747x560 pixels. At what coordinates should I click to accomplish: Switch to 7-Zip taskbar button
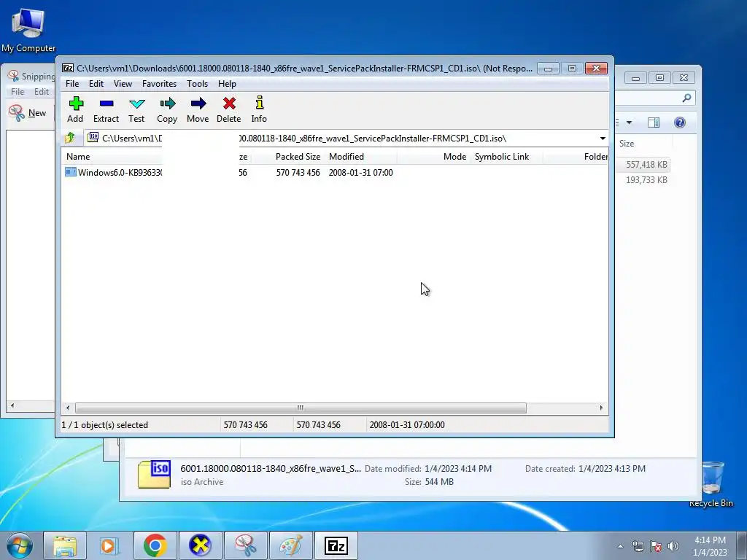coord(336,545)
